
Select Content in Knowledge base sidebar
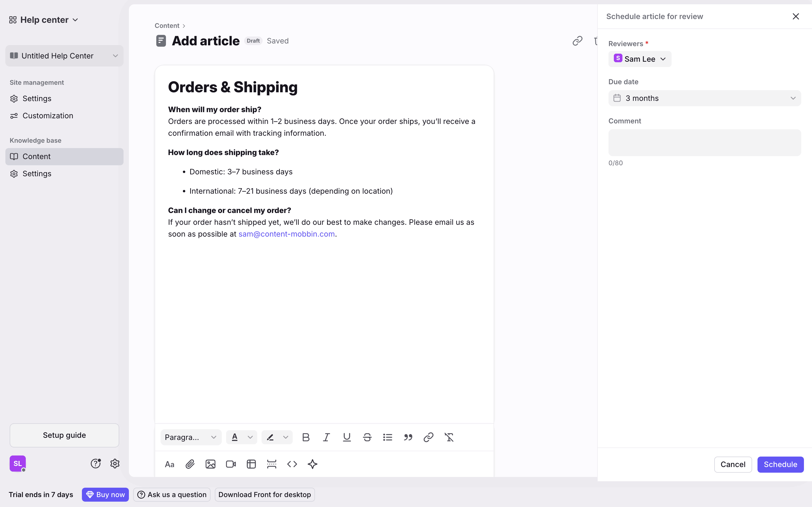pos(36,157)
